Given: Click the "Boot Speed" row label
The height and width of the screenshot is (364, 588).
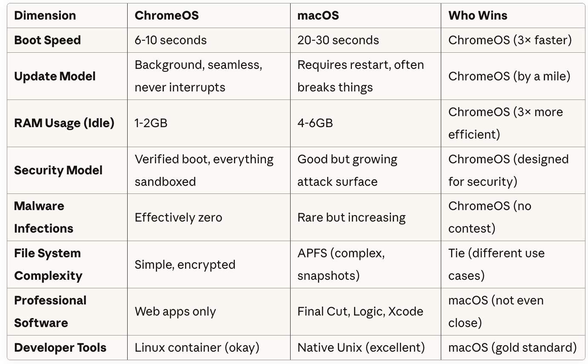Looking at the screenshot, I should pyautogui.click(x=47, y=40).
